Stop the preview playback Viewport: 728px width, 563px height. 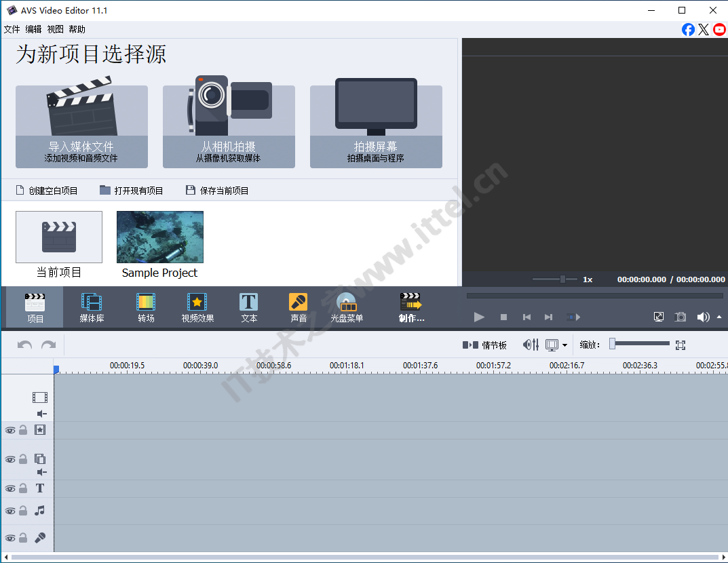pyautogui.click(x=503, y=317)
